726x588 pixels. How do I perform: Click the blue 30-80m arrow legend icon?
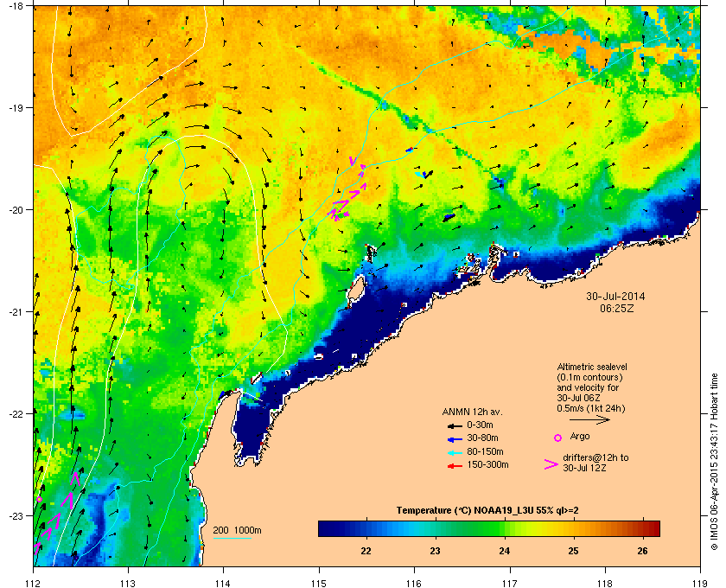pos(455,438)
